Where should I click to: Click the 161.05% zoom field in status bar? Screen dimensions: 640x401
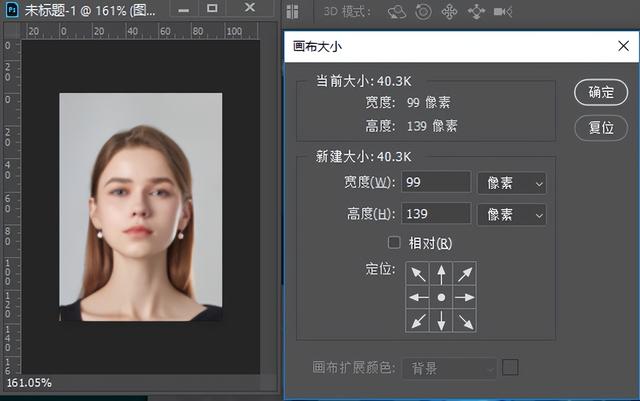pyautogui.click(x=29, y=383)
